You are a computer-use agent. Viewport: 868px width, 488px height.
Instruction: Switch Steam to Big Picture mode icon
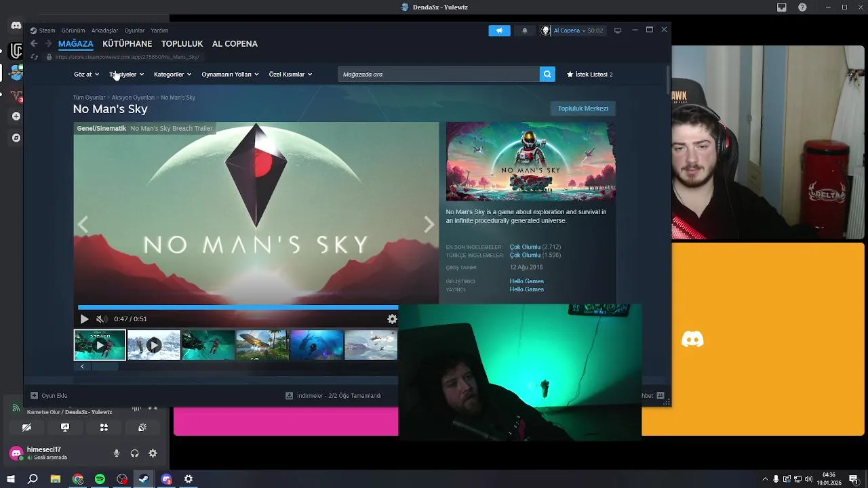coord(617,30)
